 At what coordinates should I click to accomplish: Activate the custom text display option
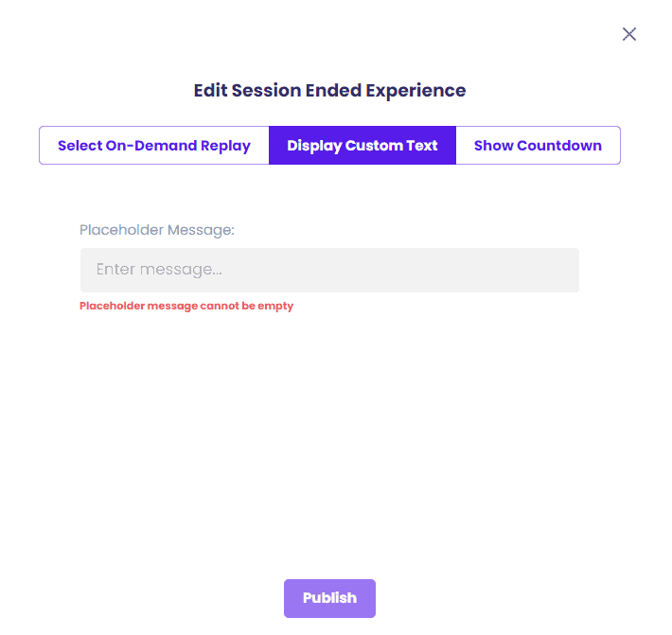point(363,146)
